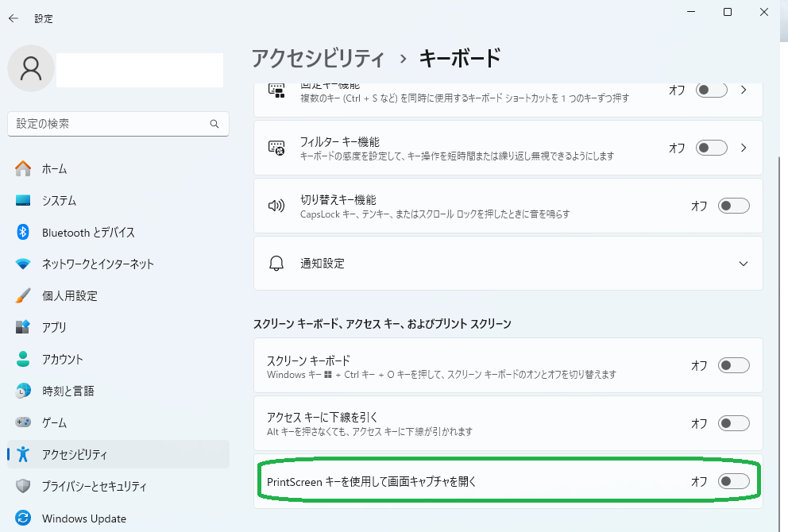The height and width of the screenshot is (532, 788).
Task: Click the 通知設定 bell icon
Action: [x=276, y=263]
